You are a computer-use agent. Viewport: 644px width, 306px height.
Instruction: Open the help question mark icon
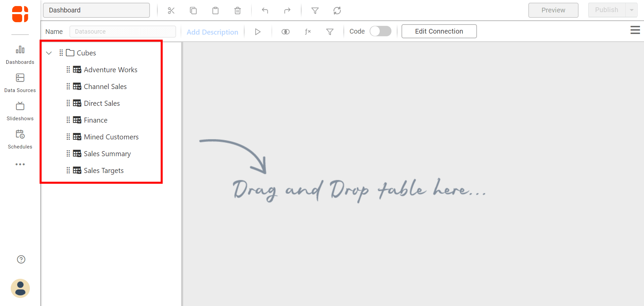(x=21, y=259)
